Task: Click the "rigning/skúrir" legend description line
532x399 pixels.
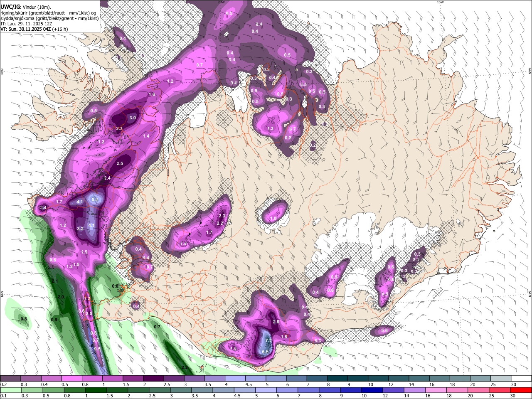Action: (x=48, y=13)
